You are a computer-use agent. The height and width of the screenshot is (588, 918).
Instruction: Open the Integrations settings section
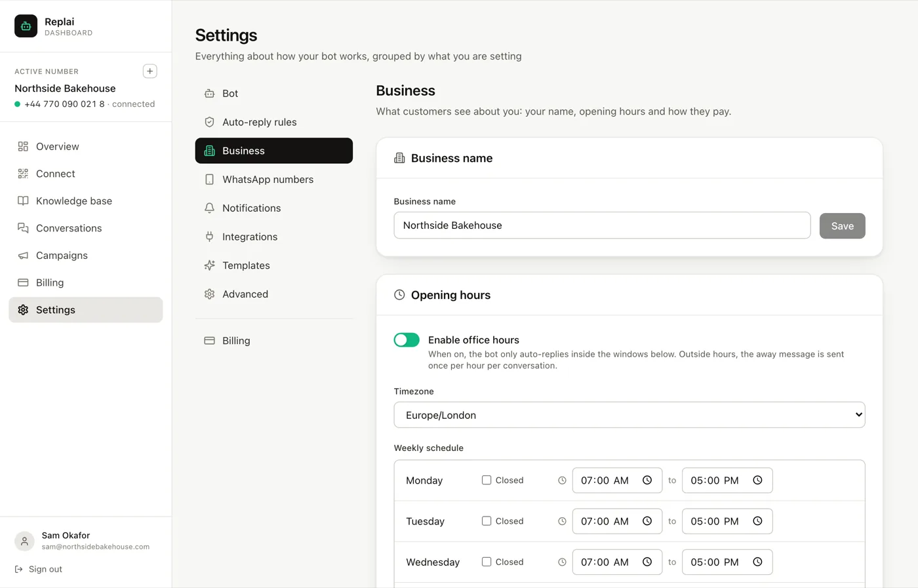274,237
